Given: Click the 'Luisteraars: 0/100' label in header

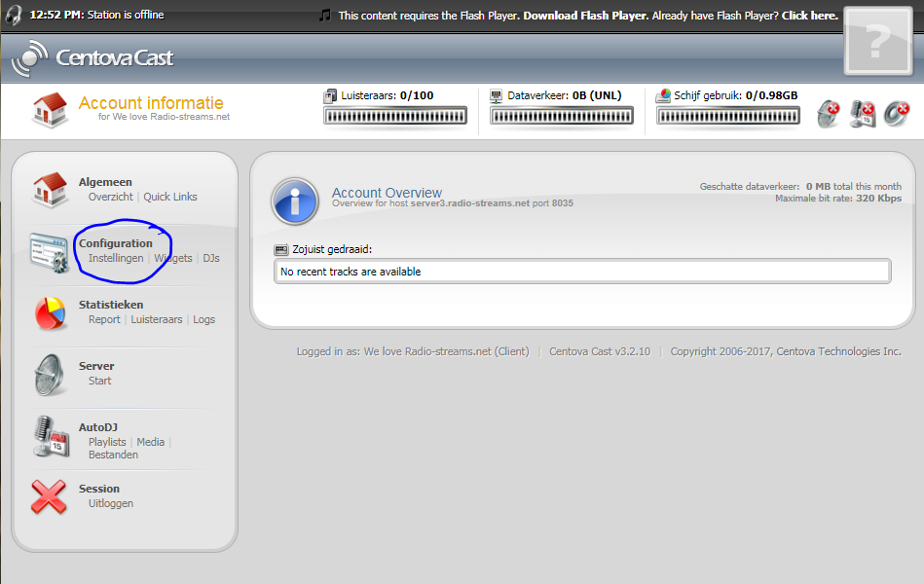Looking at the screenshot, I should [388, 95].
